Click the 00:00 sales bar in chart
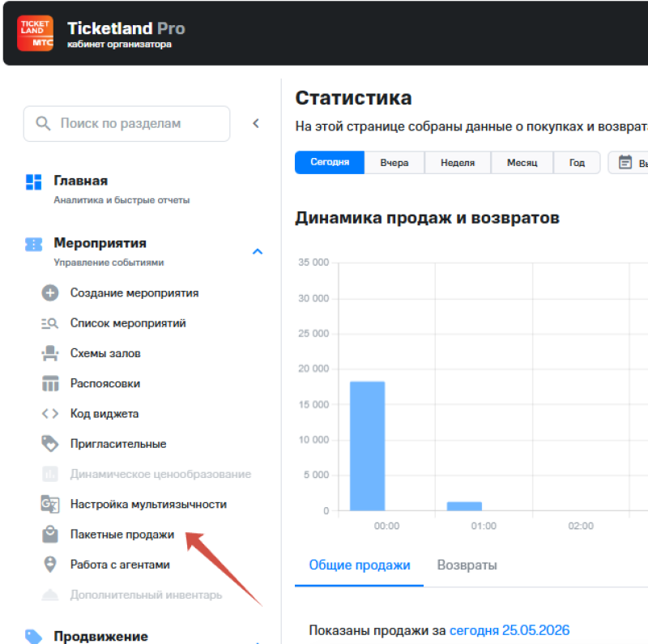 (368, 446)
